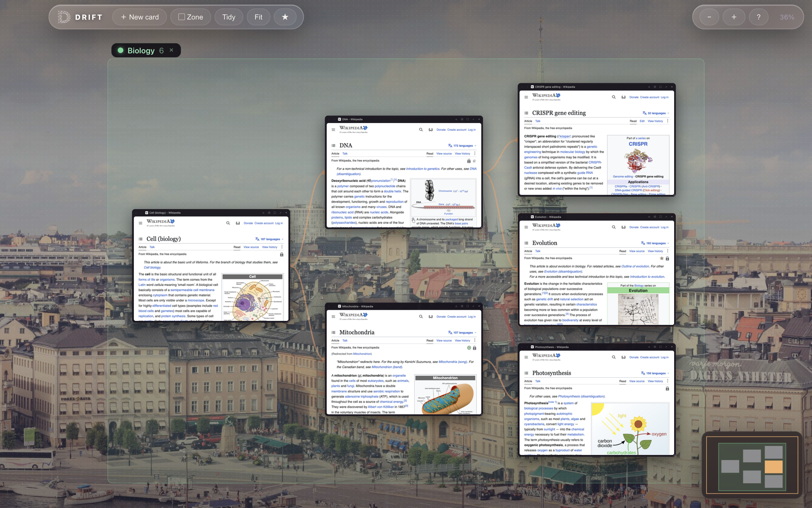Open three-dot tools menu in Evolution card
This screenshot has height=508, width=812.
[x=668, y=251]
